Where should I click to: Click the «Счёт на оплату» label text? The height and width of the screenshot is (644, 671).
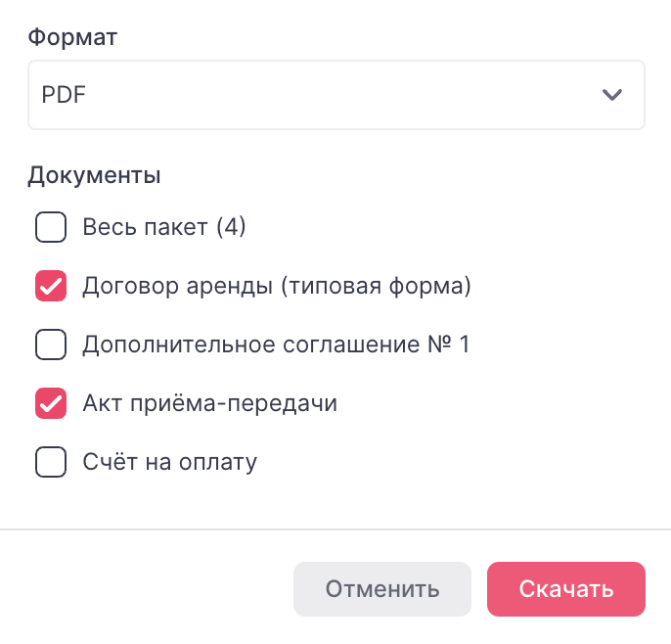pos(169,462)
